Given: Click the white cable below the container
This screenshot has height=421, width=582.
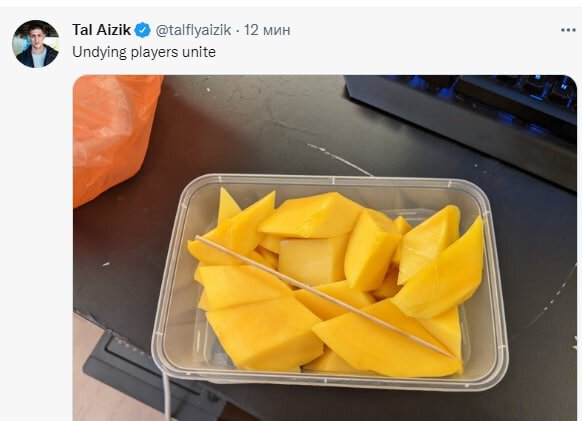Looking at the screenshot, I should coord(167,395).
